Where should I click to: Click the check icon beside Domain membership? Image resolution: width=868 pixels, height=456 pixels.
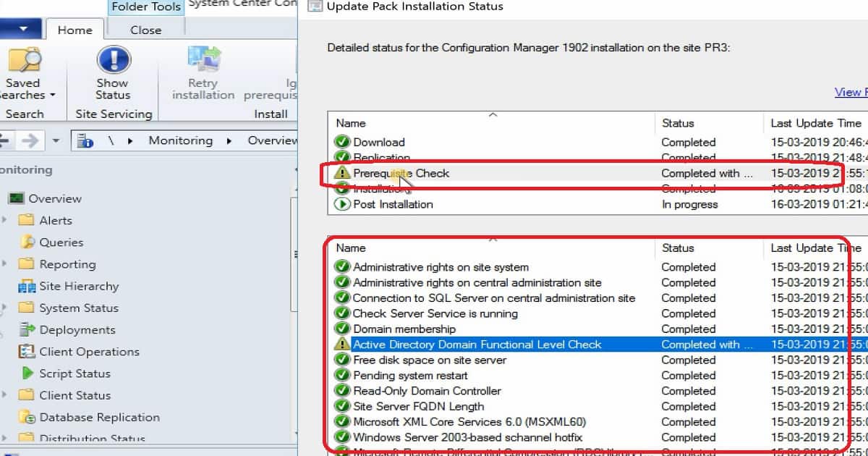point(342,329)
